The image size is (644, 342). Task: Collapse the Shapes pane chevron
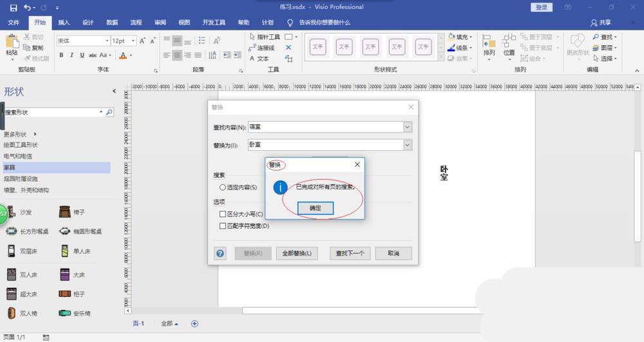pyautogui.click(x=114, y=91)
